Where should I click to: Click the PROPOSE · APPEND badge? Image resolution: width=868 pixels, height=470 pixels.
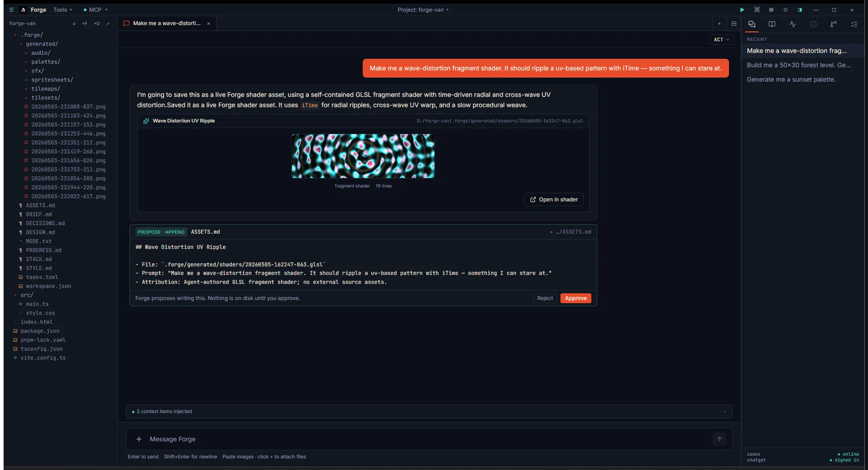pos(161,232)
